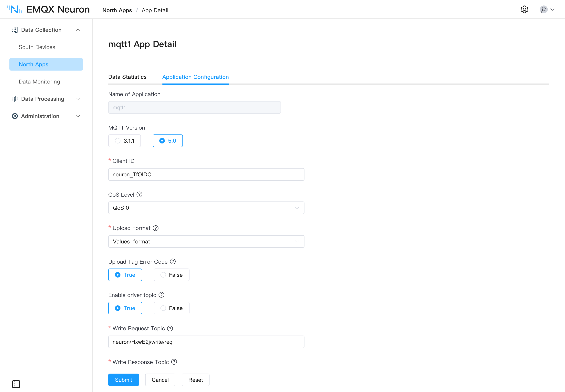Show help for Write Request Topic
The width and height of the screenshot is (565, 392).
click(x=170, y=328)
